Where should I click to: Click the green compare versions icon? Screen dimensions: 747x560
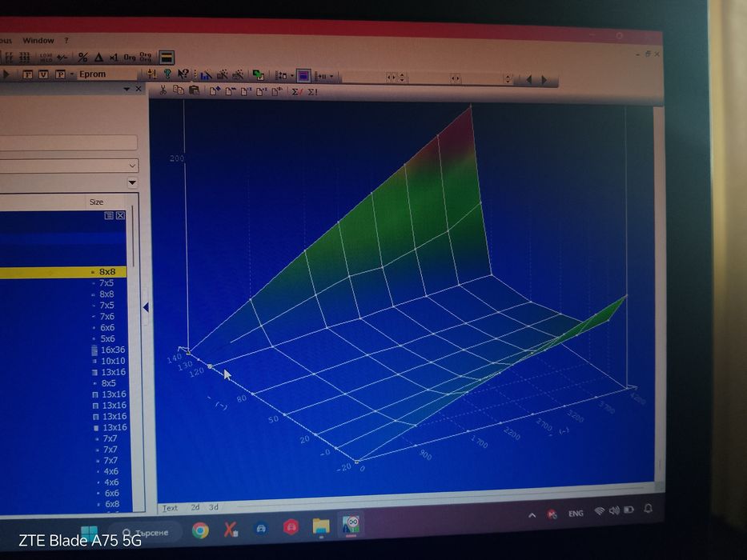(259, 74)
